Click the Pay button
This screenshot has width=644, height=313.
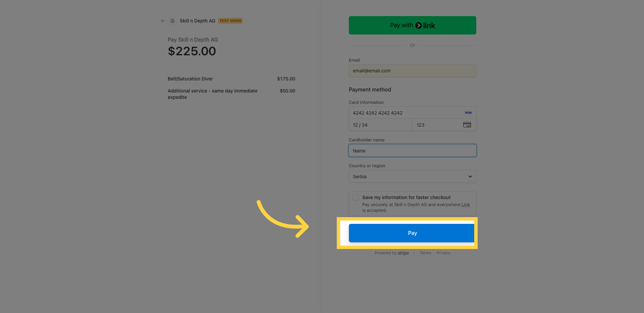coord(412,233)
